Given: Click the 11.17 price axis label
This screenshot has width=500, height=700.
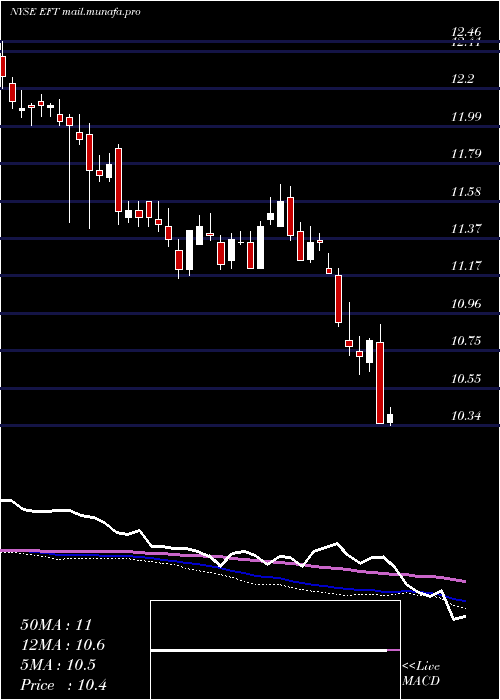Looking at the screenshot, I should 466,267.
